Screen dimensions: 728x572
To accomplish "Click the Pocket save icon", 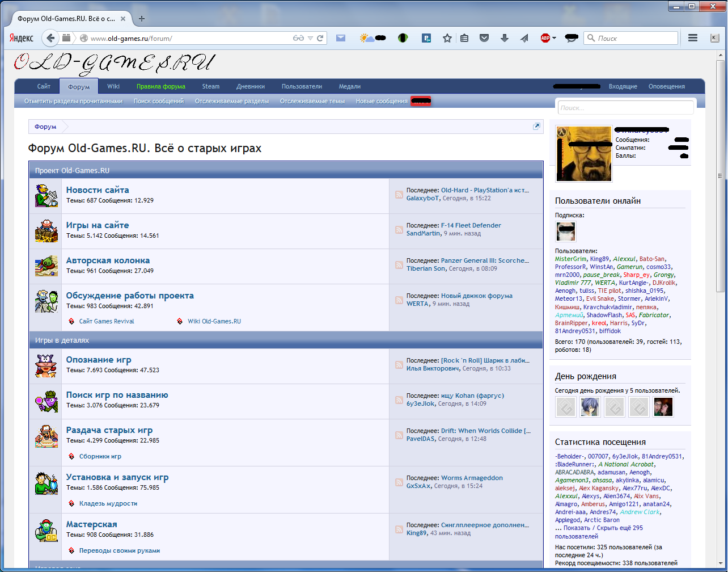I will tap(484, 38).
